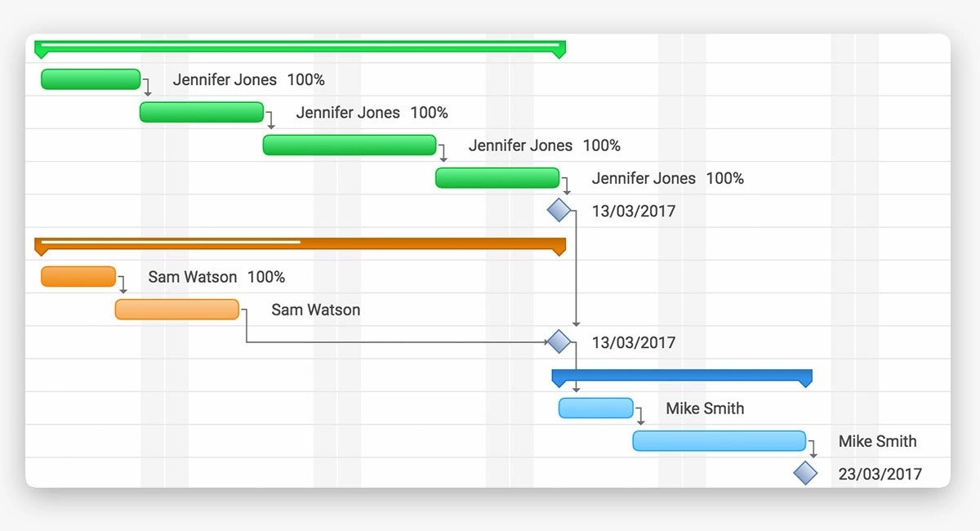Click the 23/03/2017 milestone diamond
980x531 pixels.
(805, 473)
